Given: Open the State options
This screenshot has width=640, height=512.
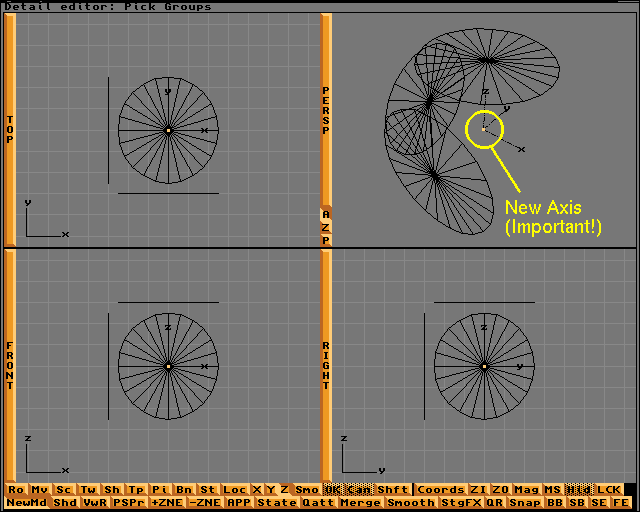Looking at the screenshot, I should click(277, 503).
